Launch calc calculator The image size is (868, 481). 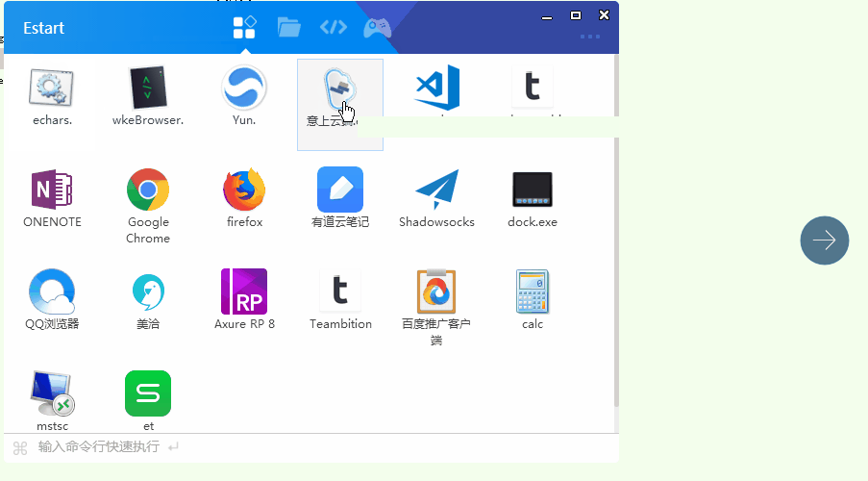coord(532,291)
